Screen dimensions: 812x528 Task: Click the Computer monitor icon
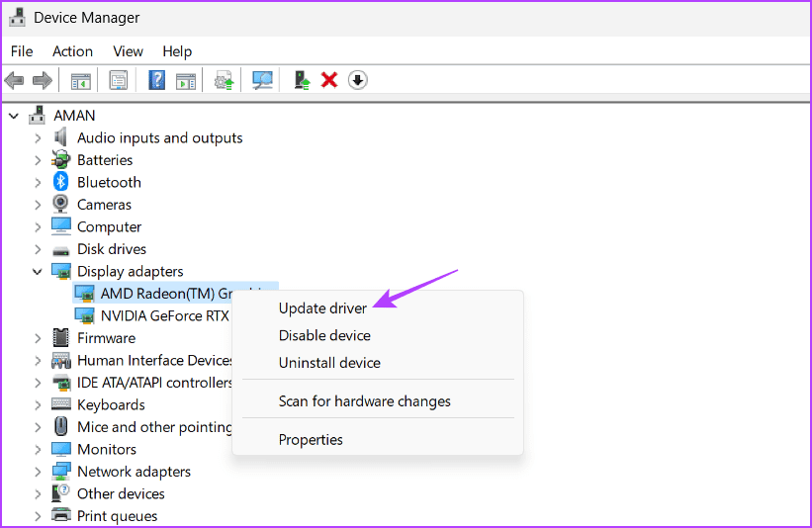[61, 226]
